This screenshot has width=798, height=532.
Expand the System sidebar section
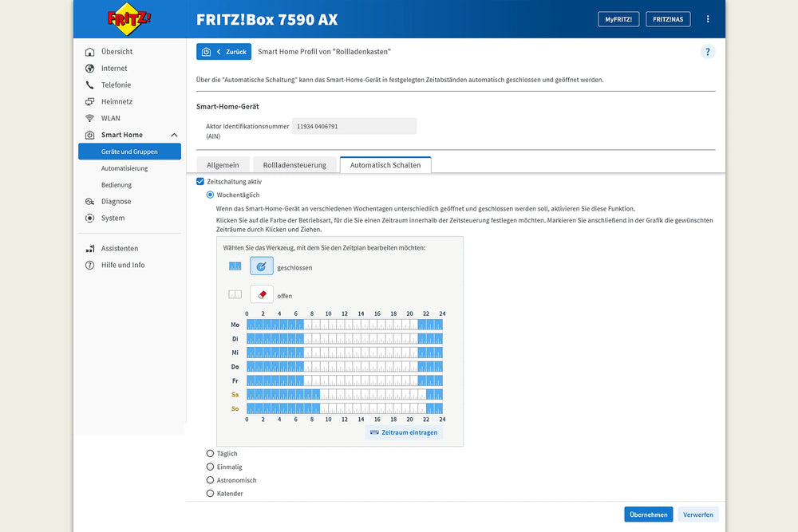tap(113, 218)
